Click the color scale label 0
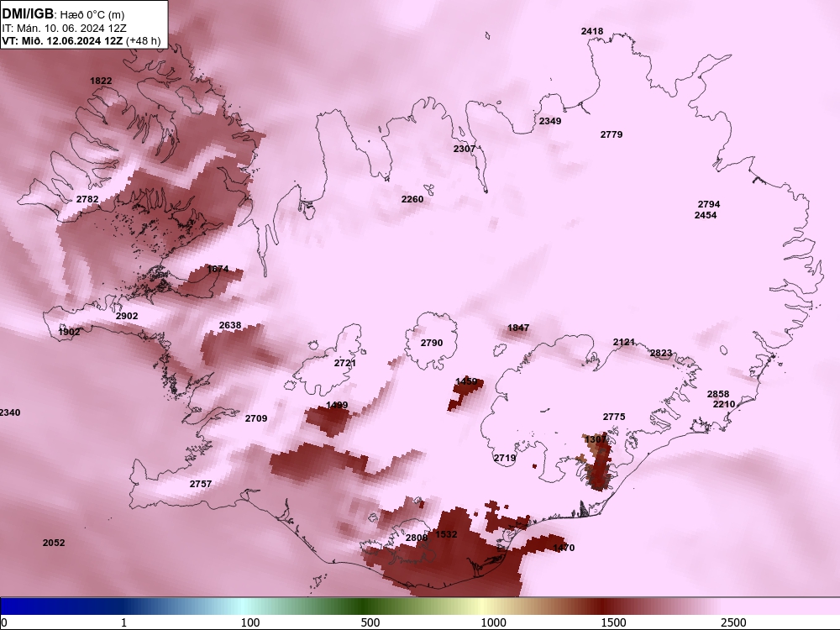 4,622
